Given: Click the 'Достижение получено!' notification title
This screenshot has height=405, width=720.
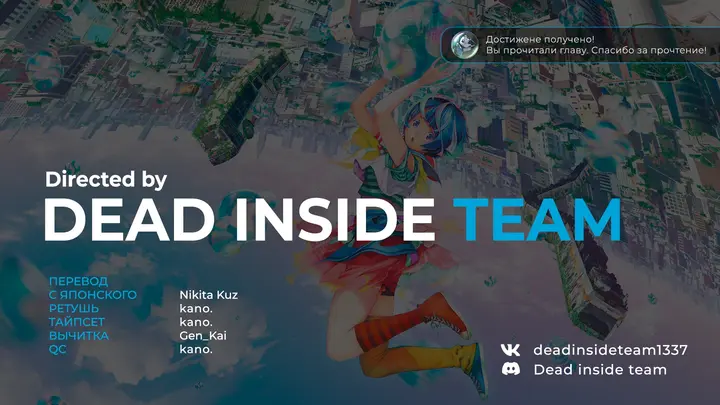Looking at the screenshot, I should click(x=540, y=39).
